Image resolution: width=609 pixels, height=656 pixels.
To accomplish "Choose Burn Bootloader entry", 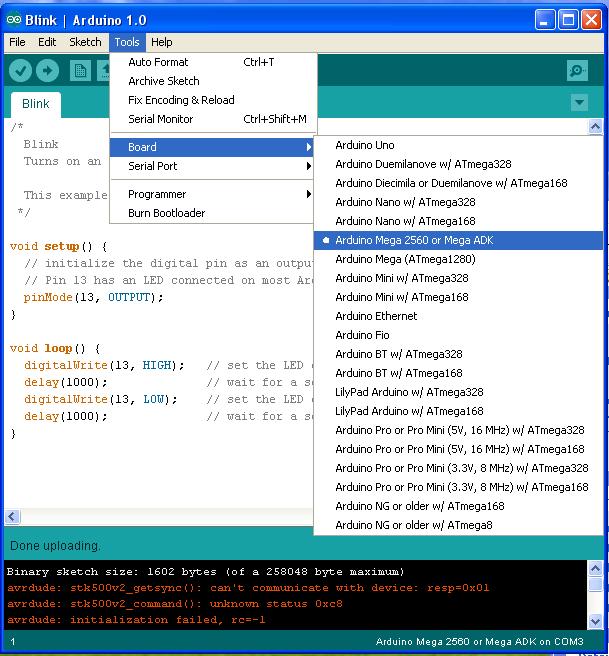I will pyautogui.click(x=211, y=213).
